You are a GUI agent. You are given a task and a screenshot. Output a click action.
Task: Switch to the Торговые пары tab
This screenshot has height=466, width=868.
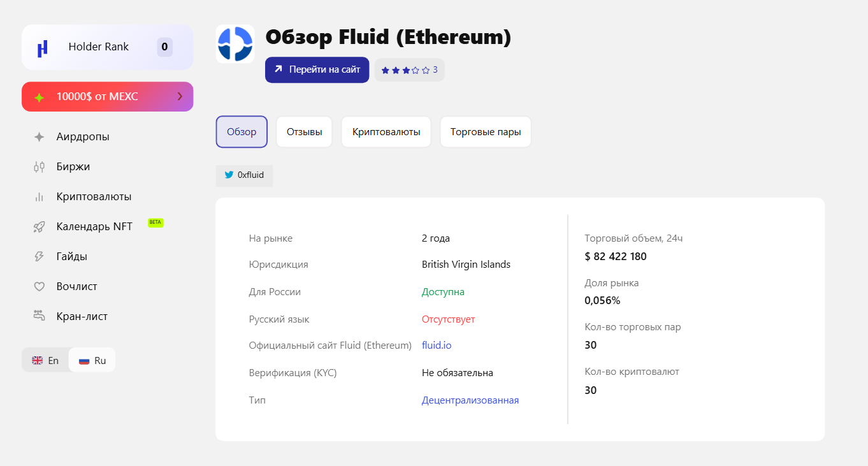point(486,132)
